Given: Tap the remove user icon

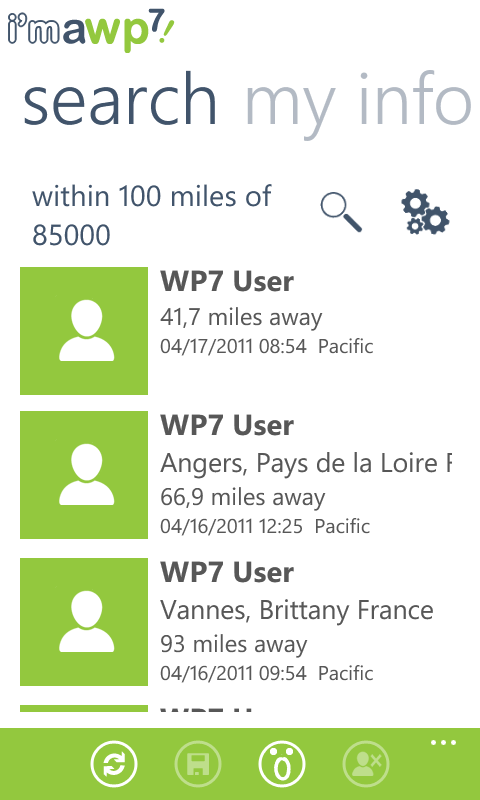Looking at the screenshot, I should pos(366,765).
